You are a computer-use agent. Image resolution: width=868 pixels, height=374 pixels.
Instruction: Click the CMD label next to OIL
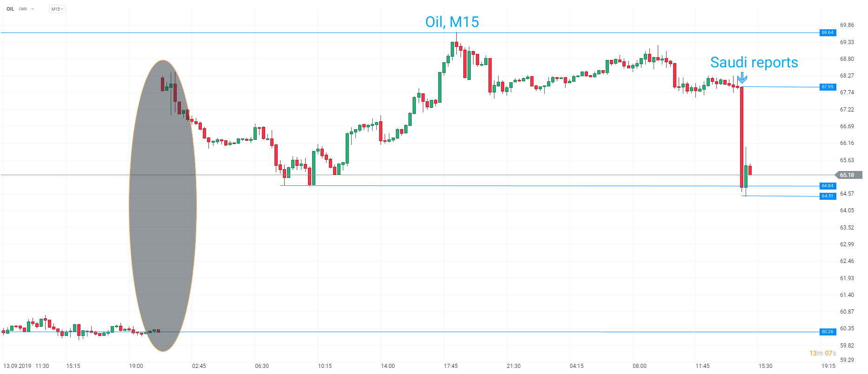[23, 9]
